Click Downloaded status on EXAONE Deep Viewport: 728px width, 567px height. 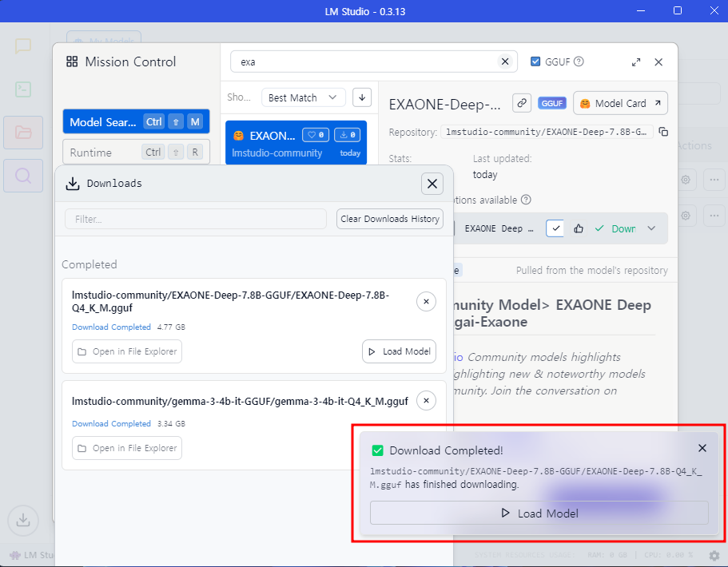click(615, 228)
